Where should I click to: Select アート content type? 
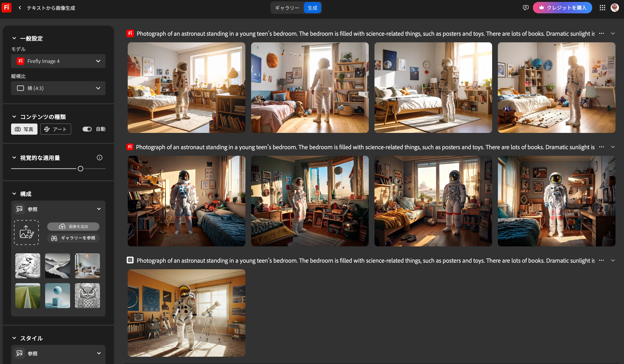click(56, 129)
